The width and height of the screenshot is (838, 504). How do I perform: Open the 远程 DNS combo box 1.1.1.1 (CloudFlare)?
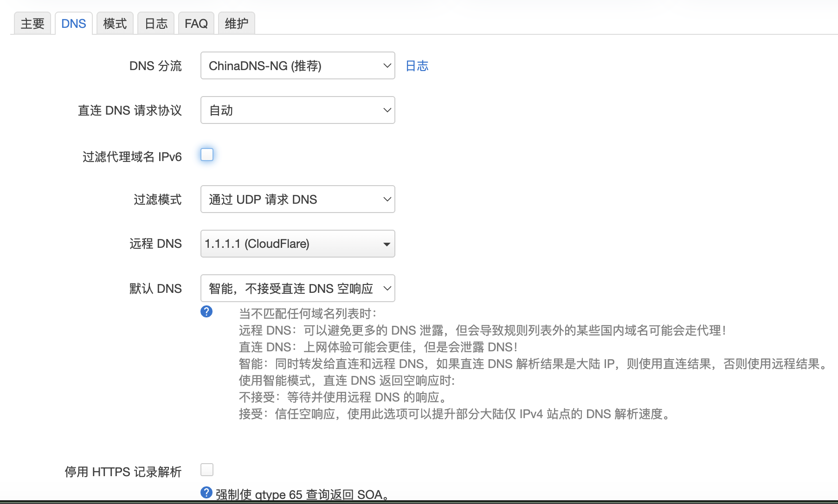pos(298,244)
